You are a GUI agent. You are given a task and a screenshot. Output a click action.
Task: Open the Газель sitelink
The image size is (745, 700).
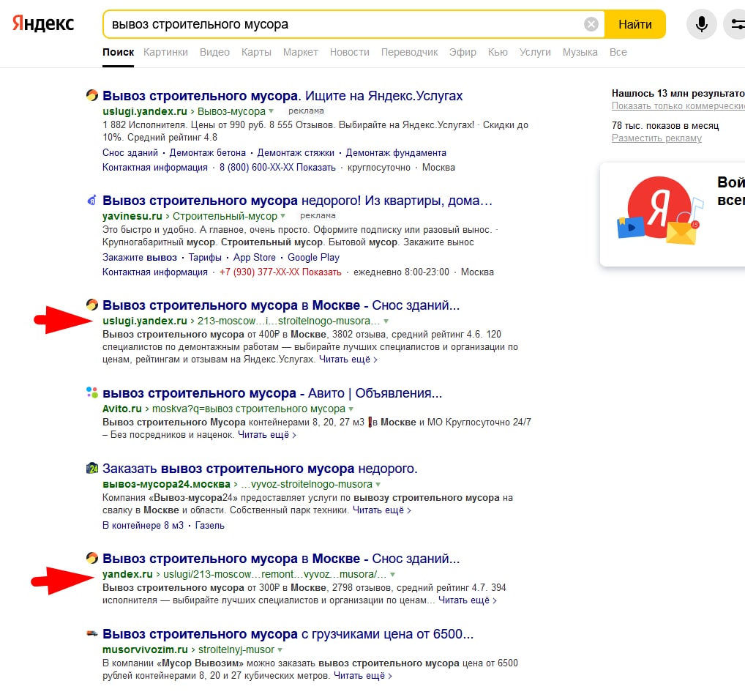209,525
